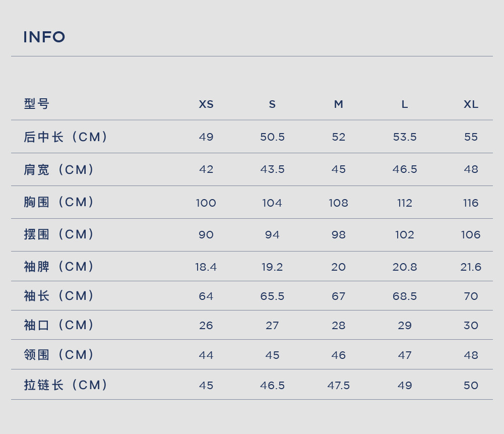Select the M size column header
The height and width of the screenshot is (434, 504).
[339, 104]
